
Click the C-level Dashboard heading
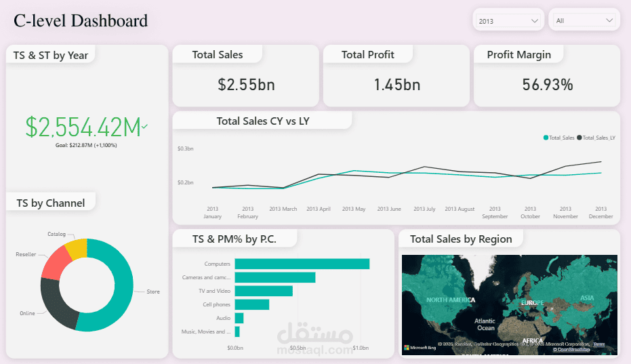click(x=81, y=21)
